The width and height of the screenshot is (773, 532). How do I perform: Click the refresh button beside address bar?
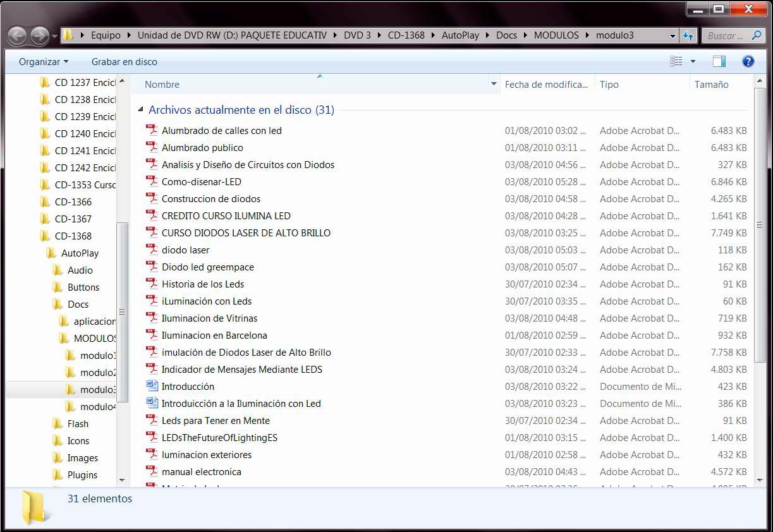point(688,36)
